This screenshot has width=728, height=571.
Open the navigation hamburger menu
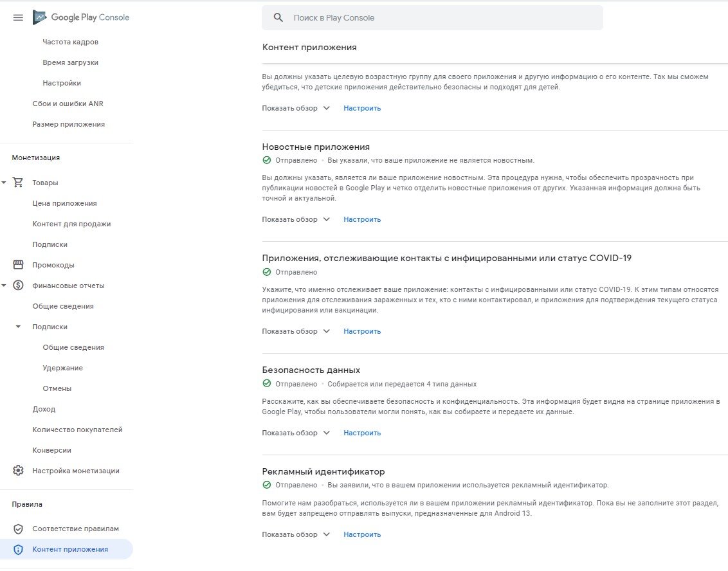coord(17,17)
